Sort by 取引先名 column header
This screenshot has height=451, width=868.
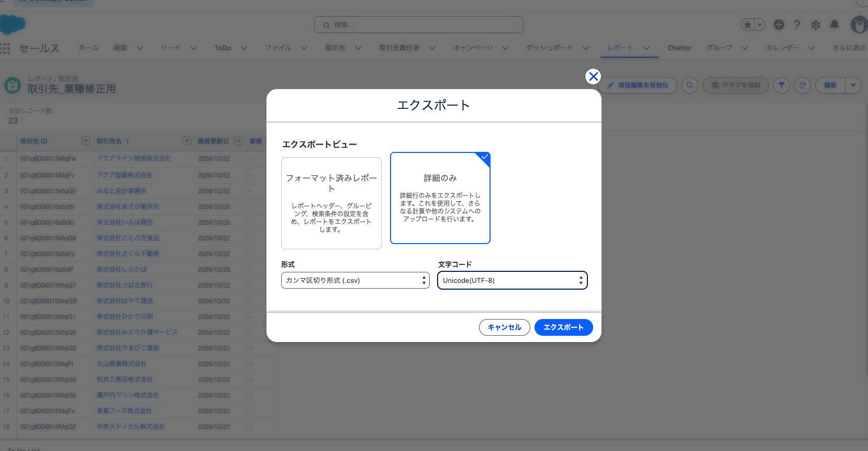109,141
